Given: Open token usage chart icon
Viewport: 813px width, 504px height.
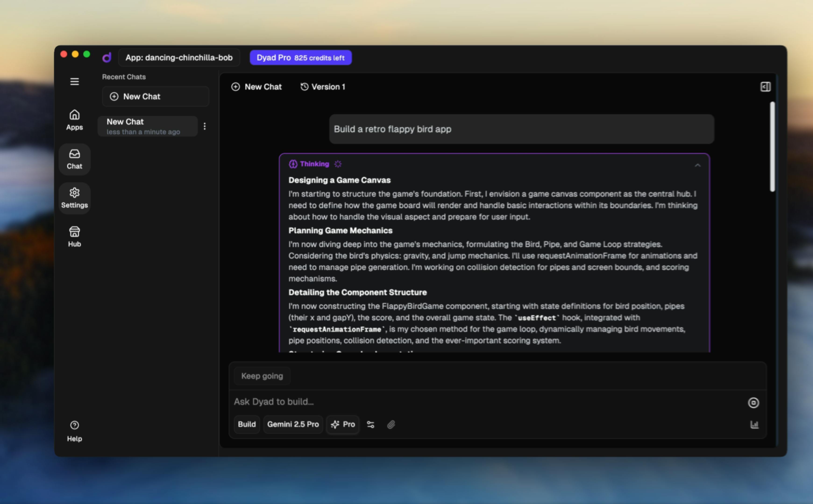Looking at the screenshot, I should click(x=754, y=424).
